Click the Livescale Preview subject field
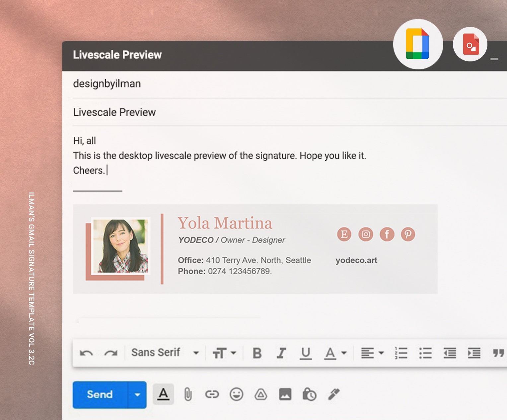The width and height of the screenshot is (507, 420). (x=289, y=112)
